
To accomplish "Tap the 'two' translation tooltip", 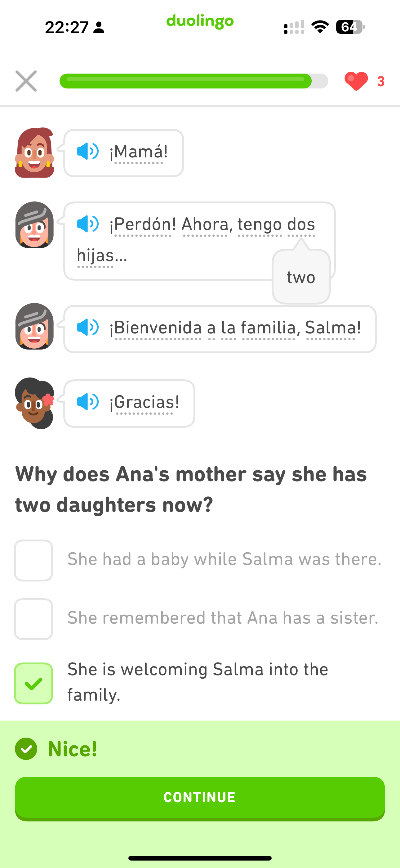I will click(x=301, y=277).
